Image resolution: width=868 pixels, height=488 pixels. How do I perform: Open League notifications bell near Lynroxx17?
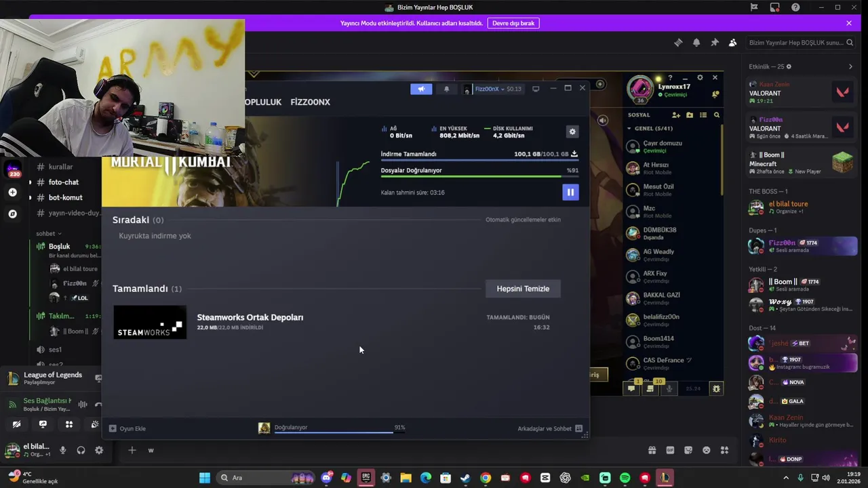tap(715, 94)
